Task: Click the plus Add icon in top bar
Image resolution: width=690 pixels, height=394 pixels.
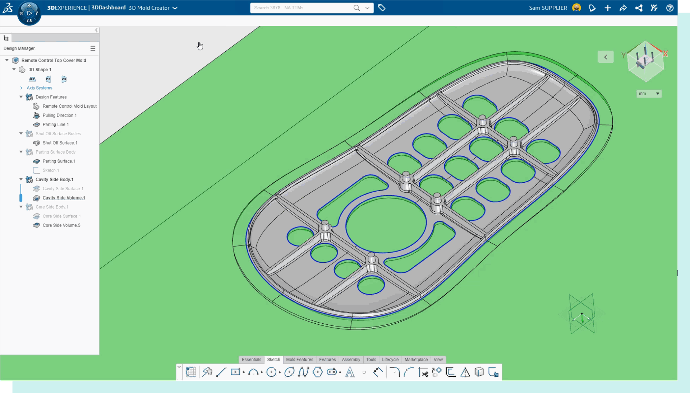Action: click(x=608, y=7)
